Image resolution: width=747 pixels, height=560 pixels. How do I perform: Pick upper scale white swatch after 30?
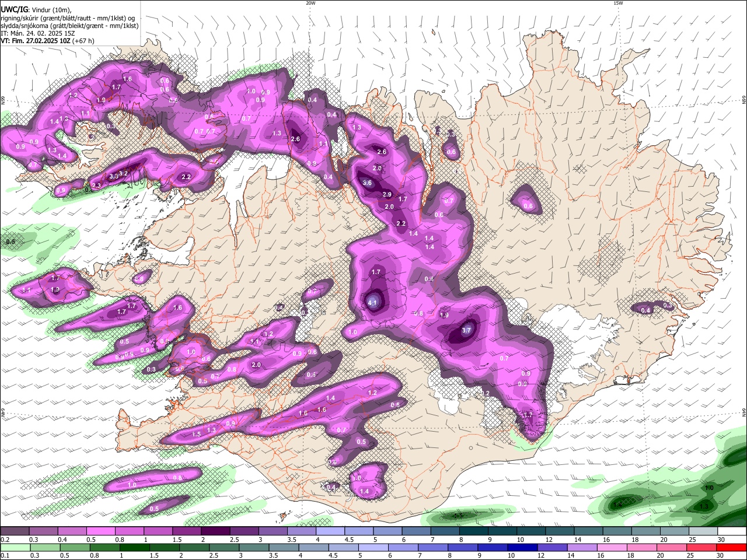[x=732, y=531]
